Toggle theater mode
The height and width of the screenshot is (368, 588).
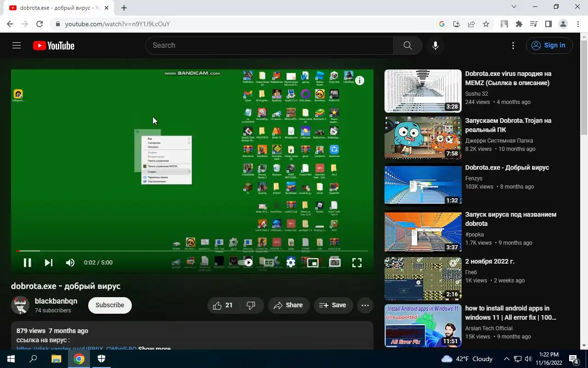pyautogui.click(x=335, y=263)
